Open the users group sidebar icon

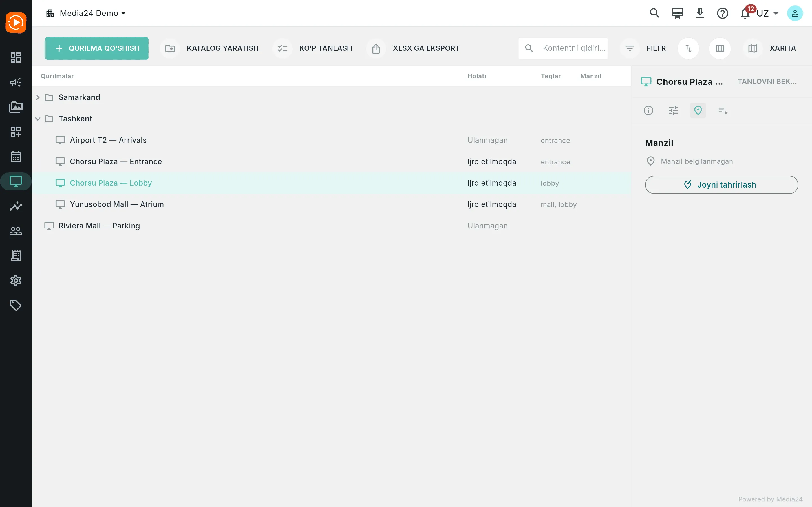tap(16, 231)
